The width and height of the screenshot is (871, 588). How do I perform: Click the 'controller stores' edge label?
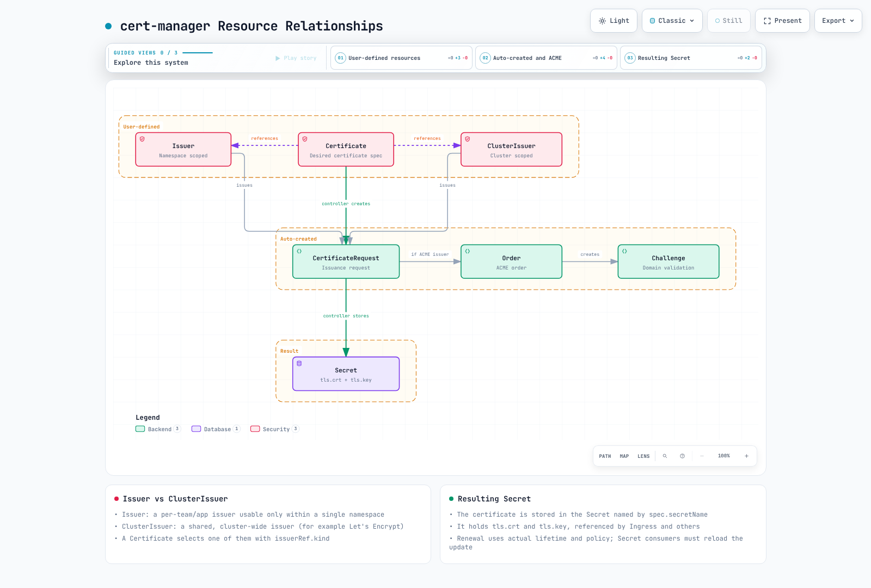point(346,316)
